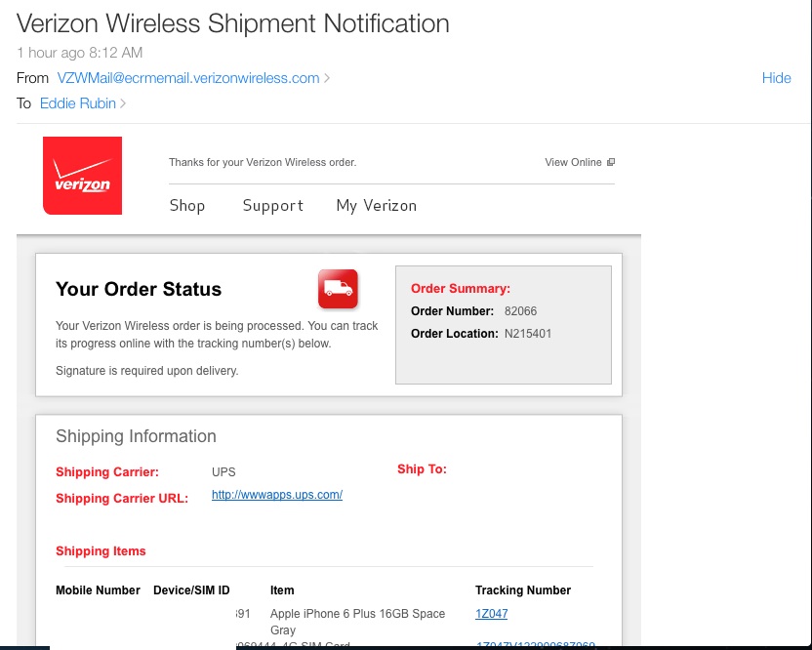Open the View Online link
812x650 pixels.
573,162
